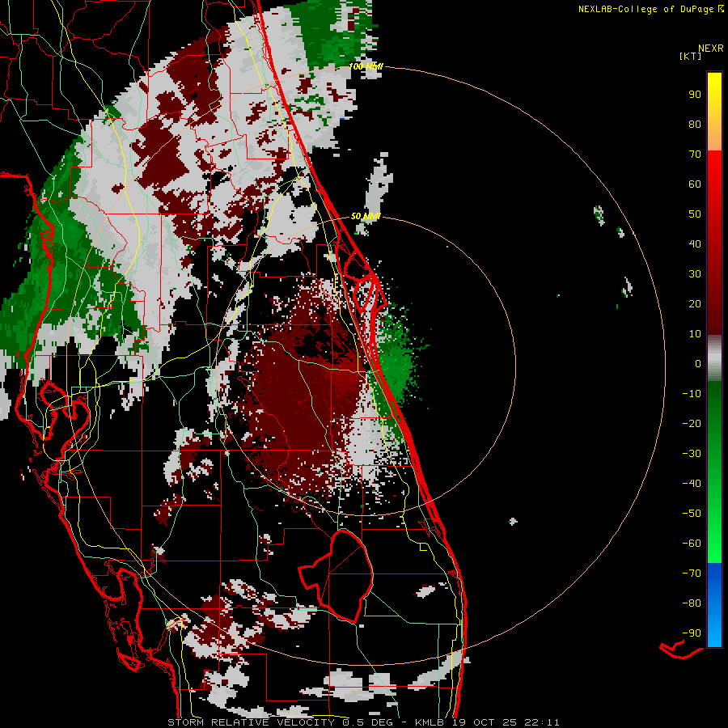Select the -10 value on the velocity scale

click(x=692, y=394)
